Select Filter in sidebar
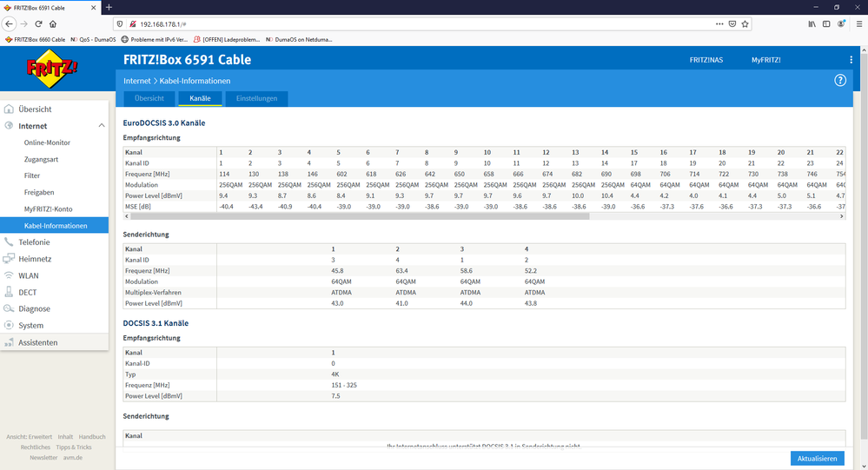Image resolution: width=868 pixels, height=470 pixels. pos(31,175)
